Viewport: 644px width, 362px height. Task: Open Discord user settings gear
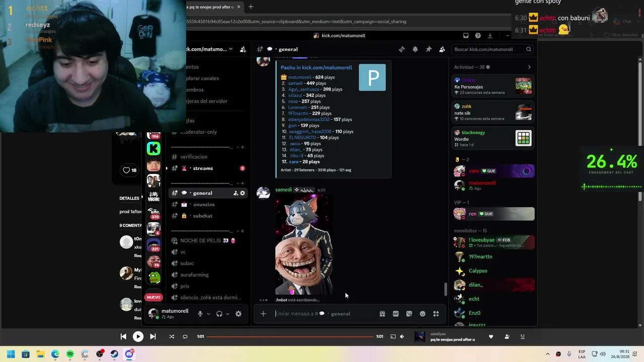pos(238,314)
